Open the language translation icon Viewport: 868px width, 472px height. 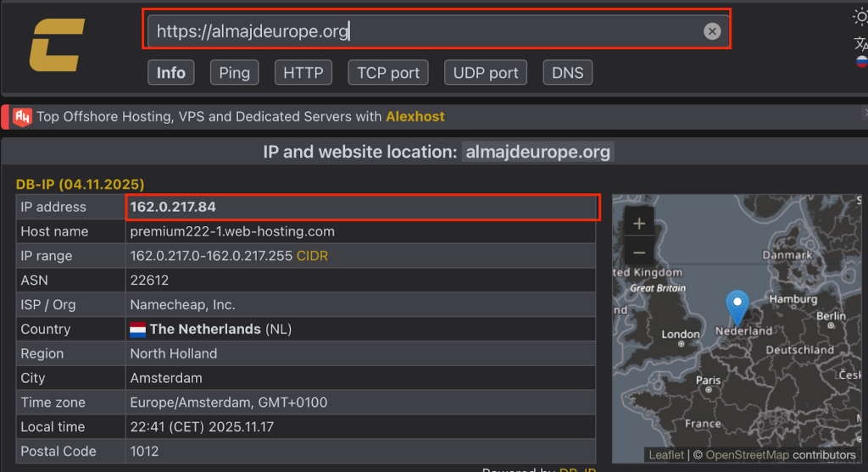(x=860, y=43)
